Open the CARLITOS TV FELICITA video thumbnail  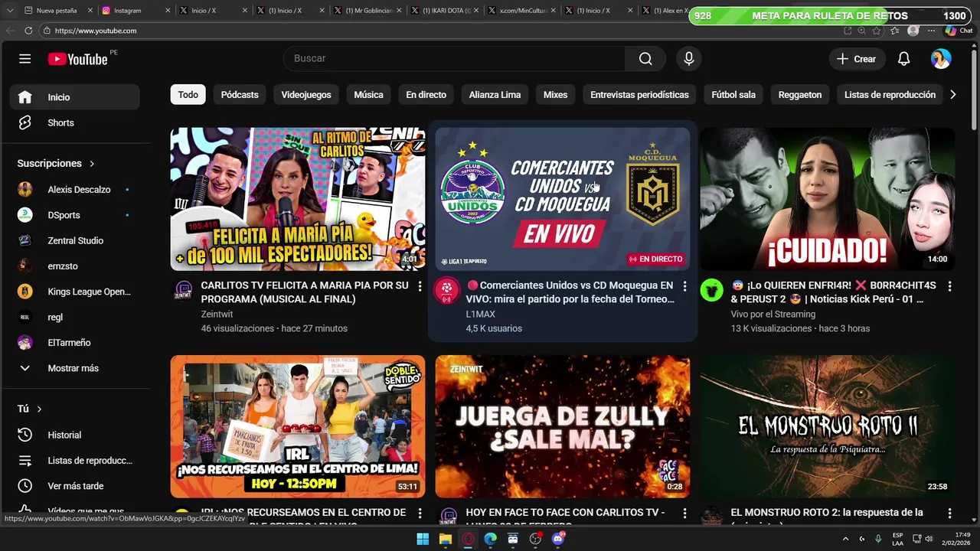click(298, 199)
